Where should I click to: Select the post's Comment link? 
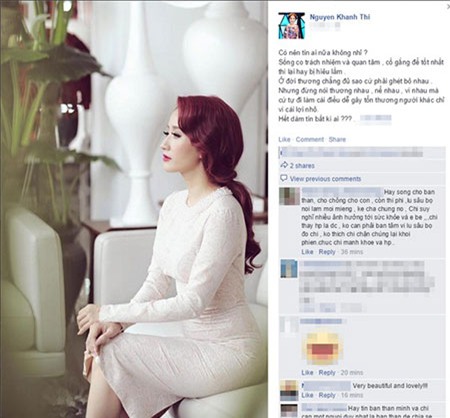coord(310,139)
